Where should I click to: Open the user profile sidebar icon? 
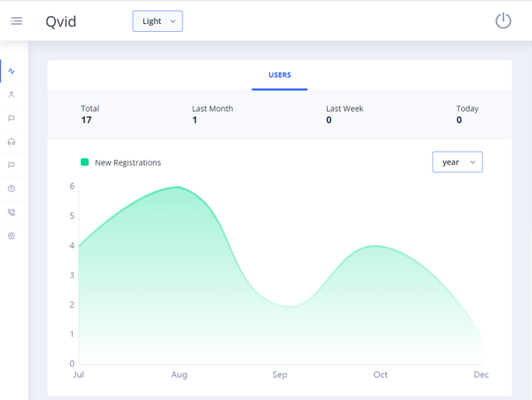pos(12,95)
